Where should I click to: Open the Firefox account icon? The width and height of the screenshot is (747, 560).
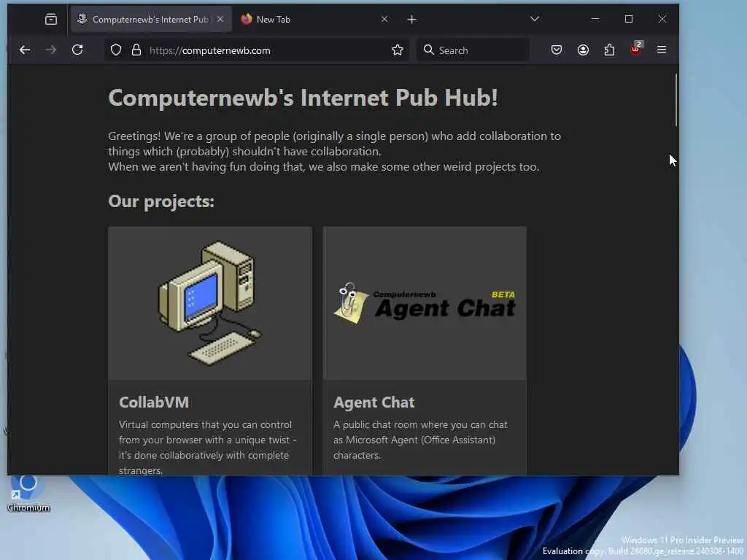[583, 50]
